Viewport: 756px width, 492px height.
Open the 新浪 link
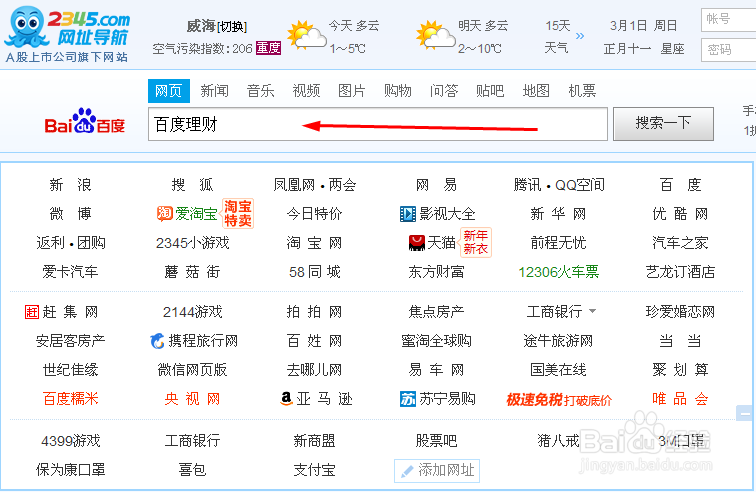[x=70, y=185]
